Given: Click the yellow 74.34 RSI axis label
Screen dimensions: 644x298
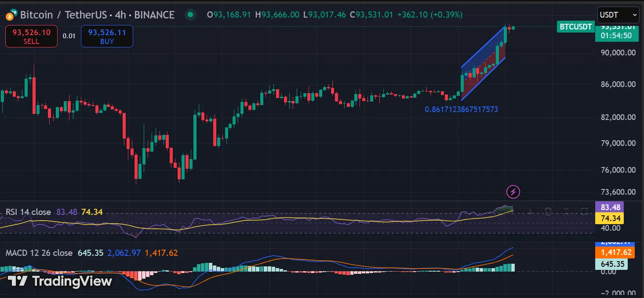Looking at the screenshot, I should coord(609,218).
